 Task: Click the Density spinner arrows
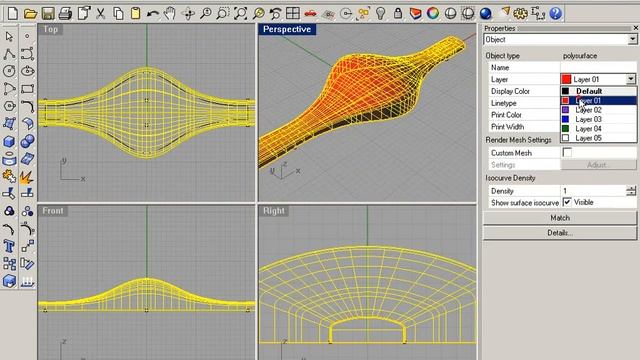631,191
